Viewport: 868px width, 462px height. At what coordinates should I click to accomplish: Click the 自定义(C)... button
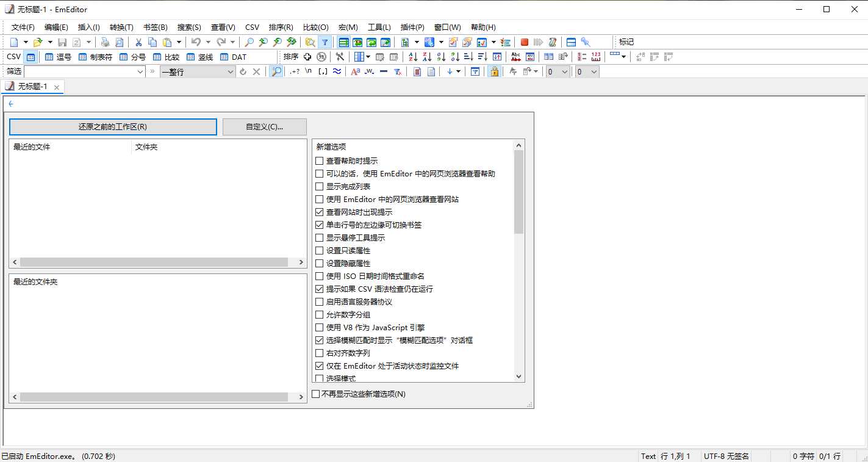264,127
